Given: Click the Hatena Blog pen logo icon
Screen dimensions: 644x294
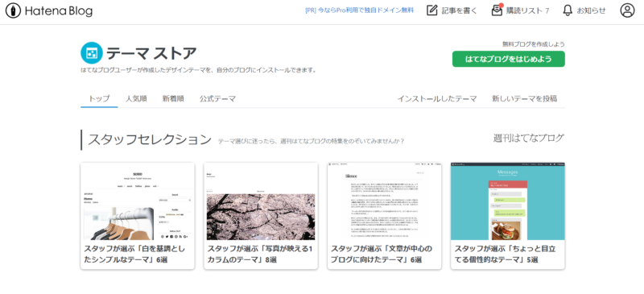Looking at the screenshot, I should (13, 10).
